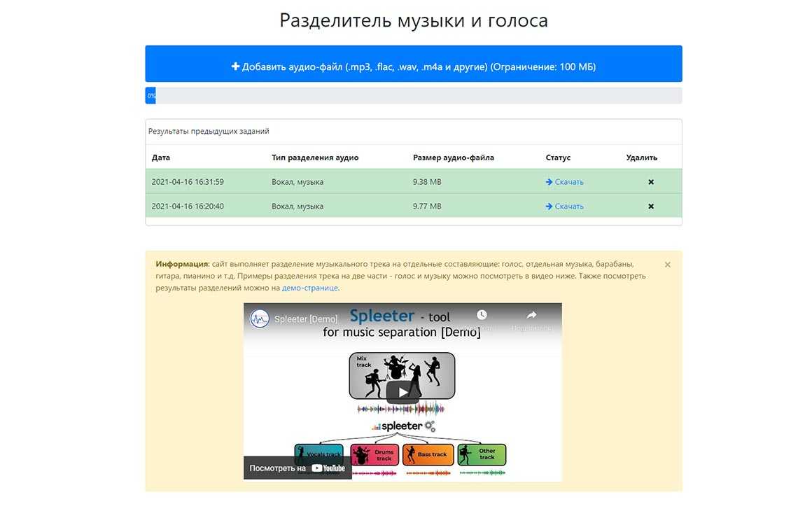Viewport: 798px width, 532px height.
Task: Click the video Share arrow icon
Action: [x=531, y=316]
